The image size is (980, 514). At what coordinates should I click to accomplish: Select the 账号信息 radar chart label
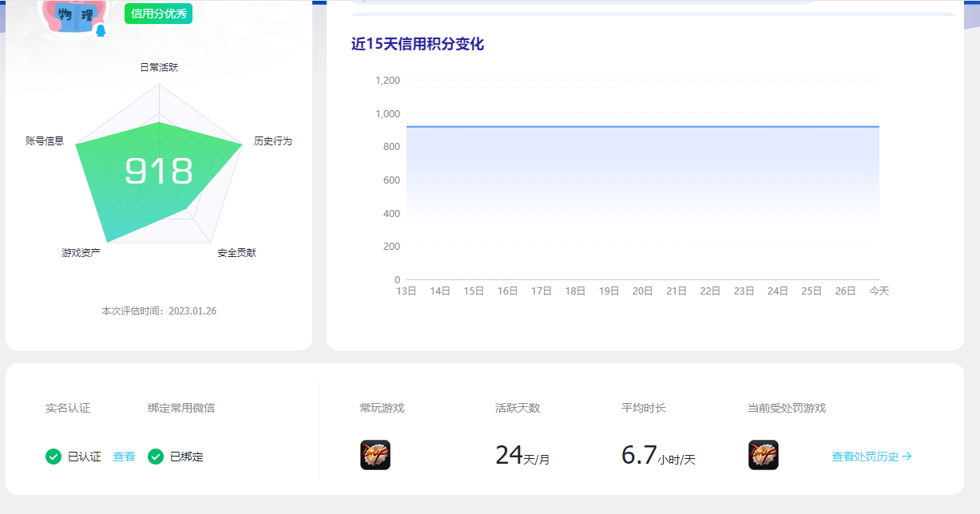pos(45,141)
